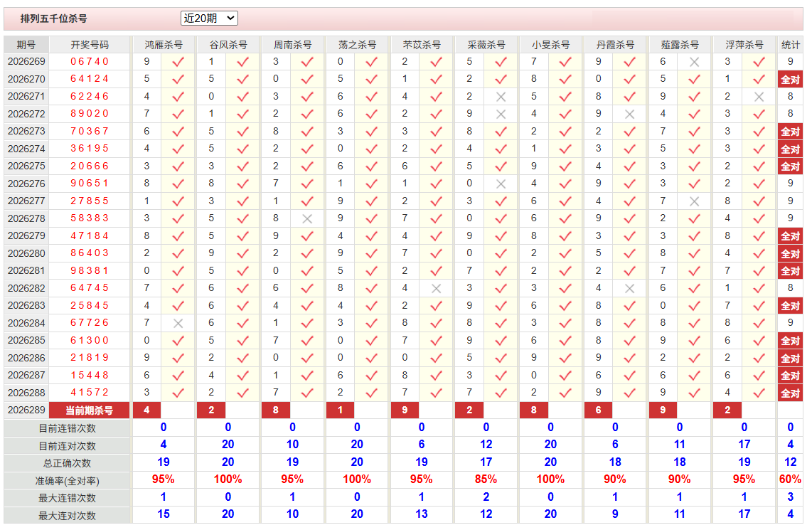Click the 丹霞杀号 column header
The image size is (812, 530).
click(x=615, y=45)
